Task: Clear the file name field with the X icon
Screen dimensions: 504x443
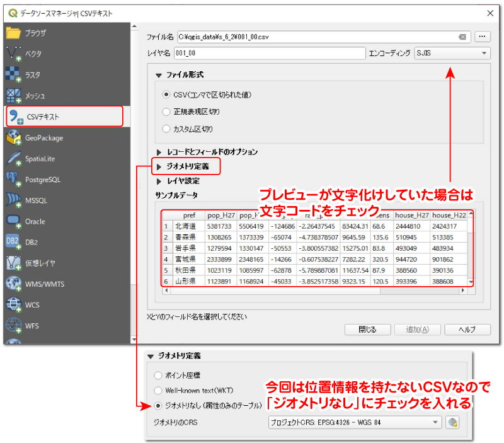Action: click(x=462, y=37)
